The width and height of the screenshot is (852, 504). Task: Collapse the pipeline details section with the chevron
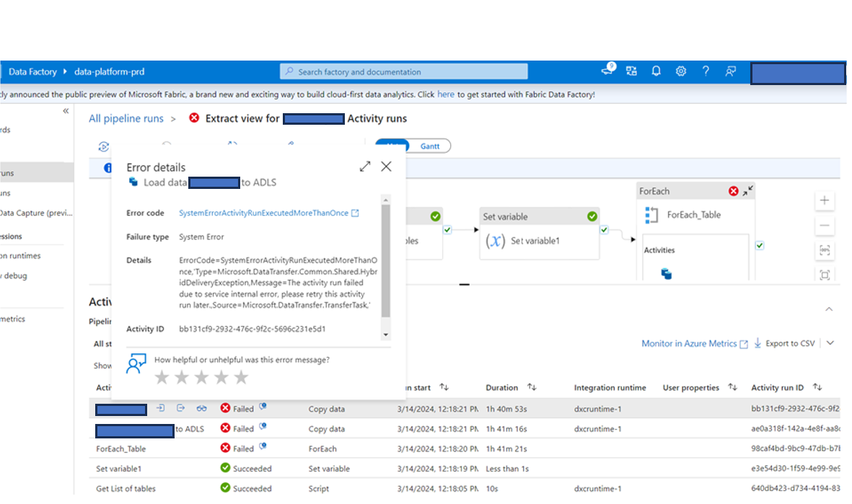click(828, 308)
